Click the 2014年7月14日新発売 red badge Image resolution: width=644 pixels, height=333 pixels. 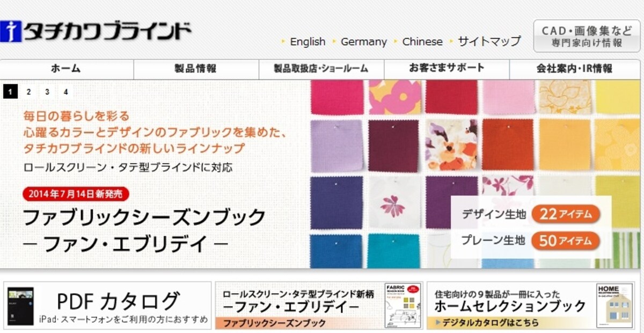tap(76, 194)
